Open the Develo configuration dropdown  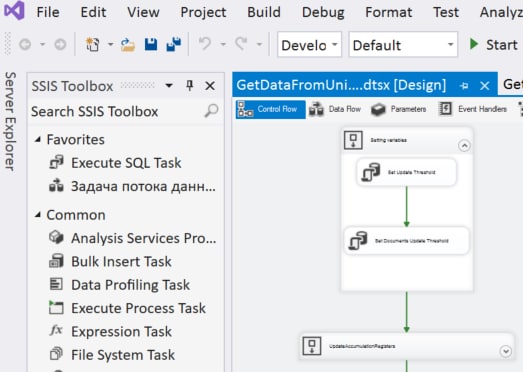click(309, 45)
